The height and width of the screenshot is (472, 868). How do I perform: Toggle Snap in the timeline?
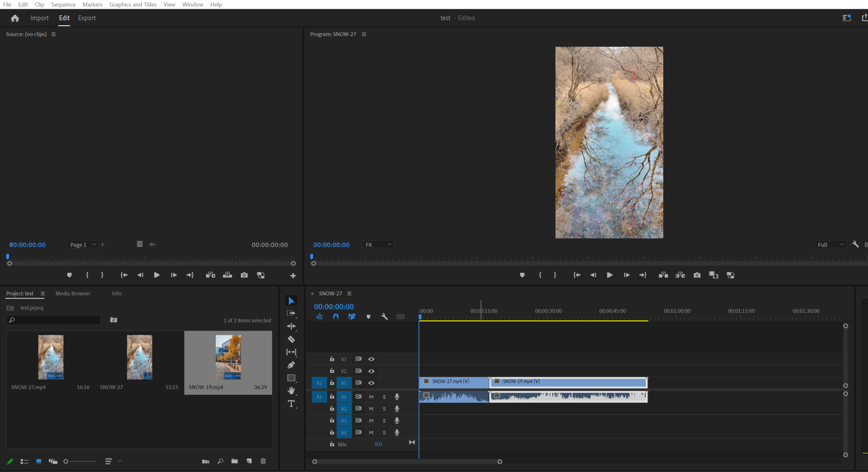(x=336, y=317)
